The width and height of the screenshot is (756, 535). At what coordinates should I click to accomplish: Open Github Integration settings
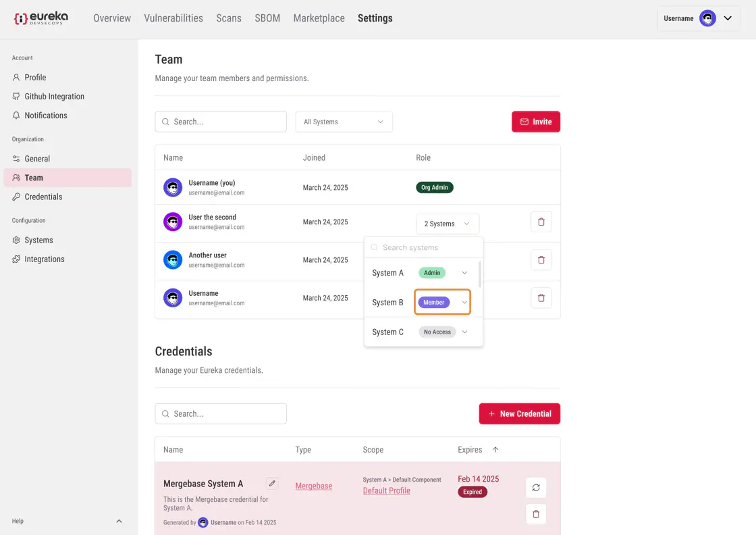pyautogui.click(x=54, y=97)
